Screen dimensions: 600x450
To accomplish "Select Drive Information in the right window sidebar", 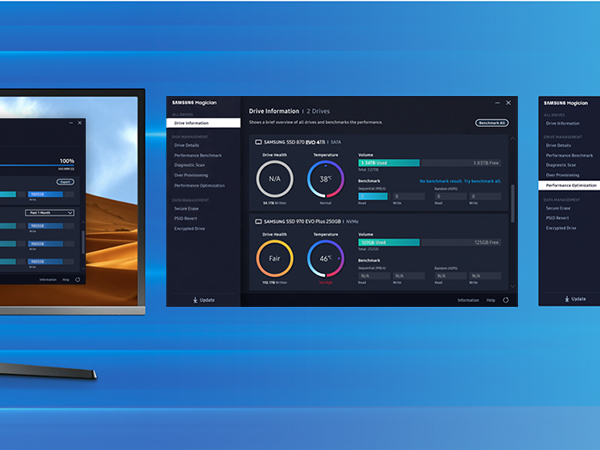I will point(562,124).
